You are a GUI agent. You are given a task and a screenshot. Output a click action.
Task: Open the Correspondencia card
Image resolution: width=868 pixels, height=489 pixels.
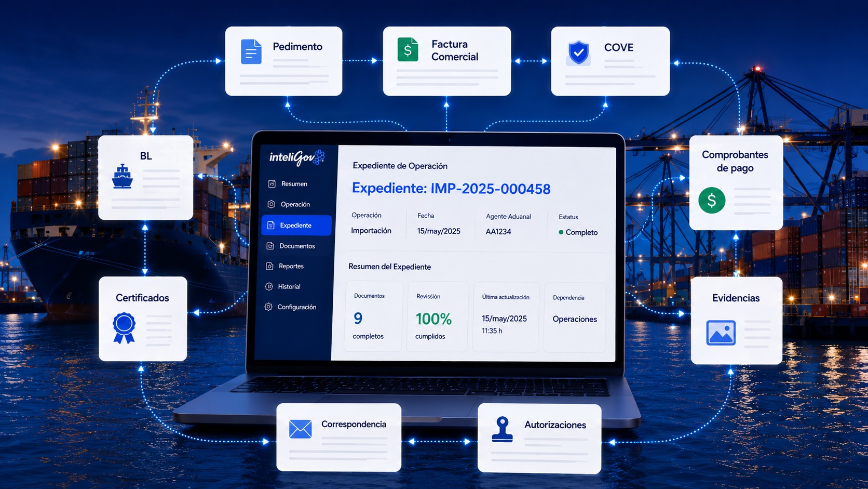click(x=339, y=438)
